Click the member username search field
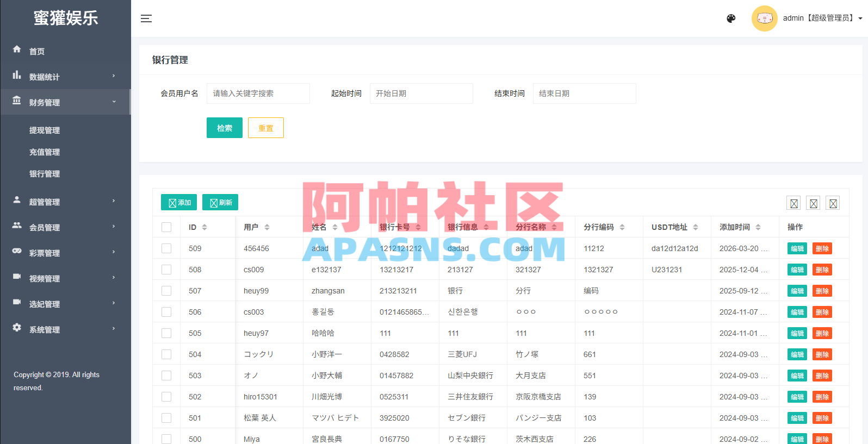The width and height of the screenshot is (868, 444). click(x=258, y=93)
